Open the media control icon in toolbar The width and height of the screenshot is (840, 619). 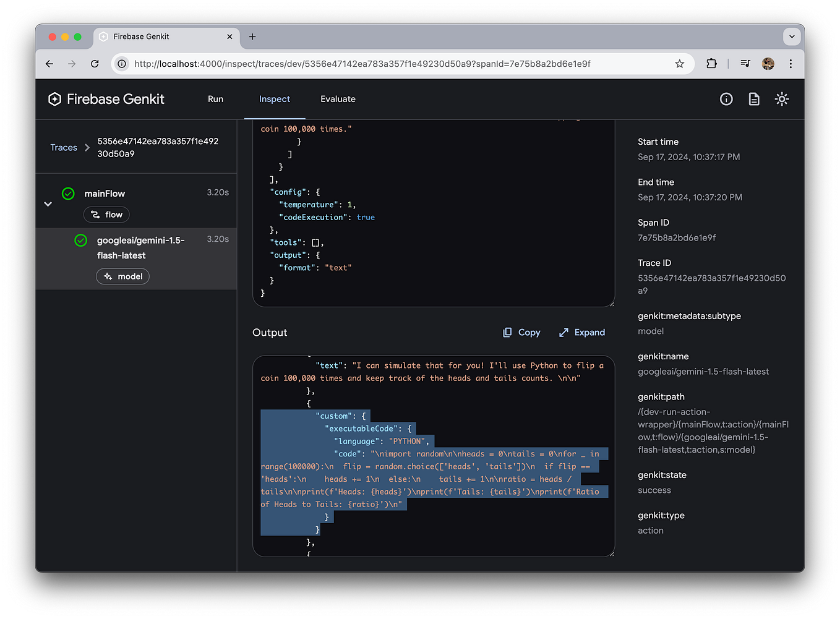coord(745,64)
